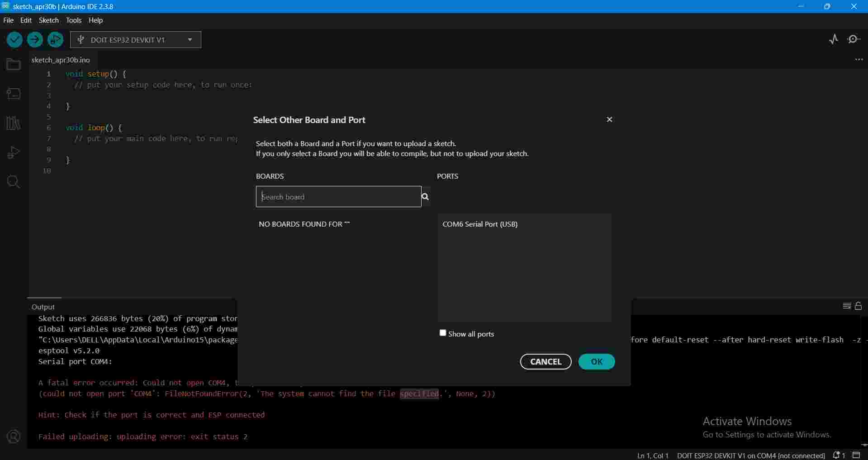The height and width of the screenshot is (460, 868).
Task: Open the Debug panel sidebar icon
Action: coord(14,152)
